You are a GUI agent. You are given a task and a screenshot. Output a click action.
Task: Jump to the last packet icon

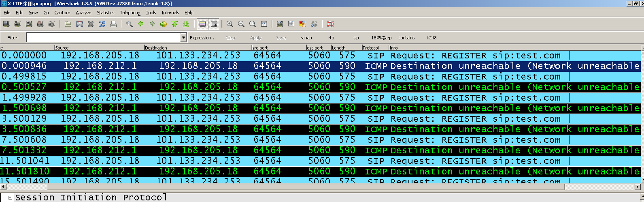click(x=186, y=24)
